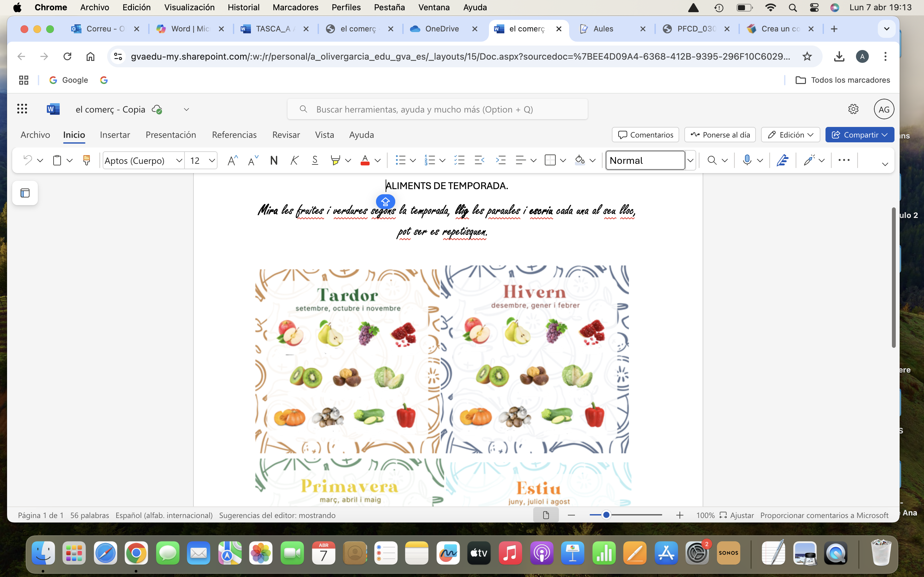Screen dimensions: 924x577
Task: Open the Revisar ribbon tab
Action: 286,135
